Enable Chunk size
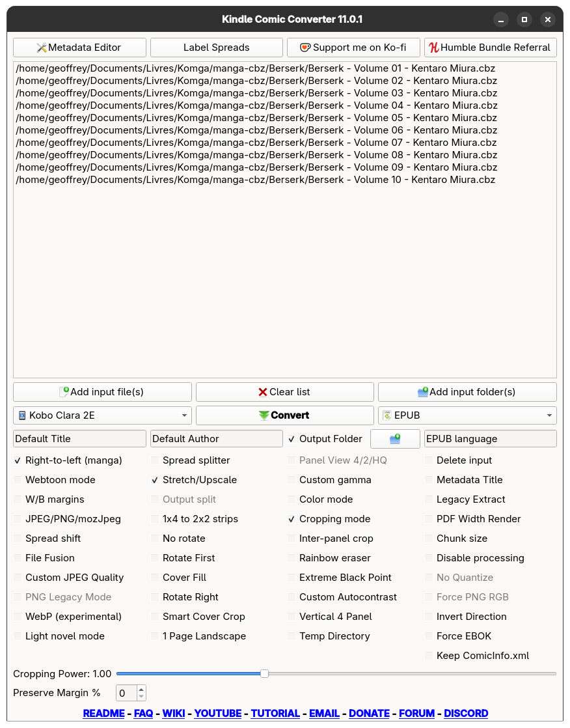This screenshot has height=728, width=570. coord(429,538)
